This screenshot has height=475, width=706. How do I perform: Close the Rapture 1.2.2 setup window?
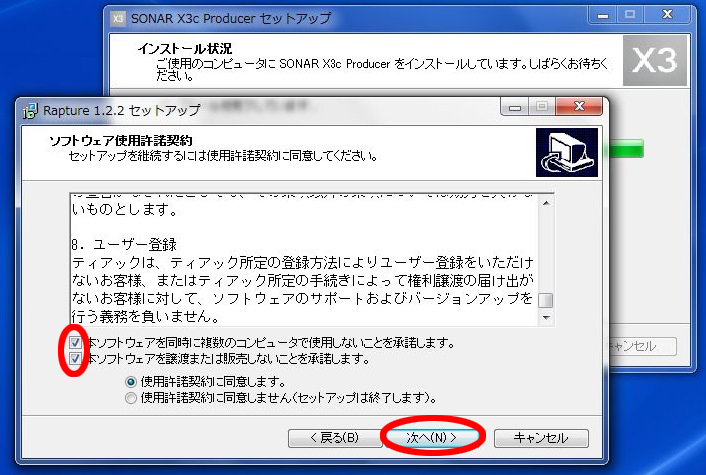coord(579,107)
